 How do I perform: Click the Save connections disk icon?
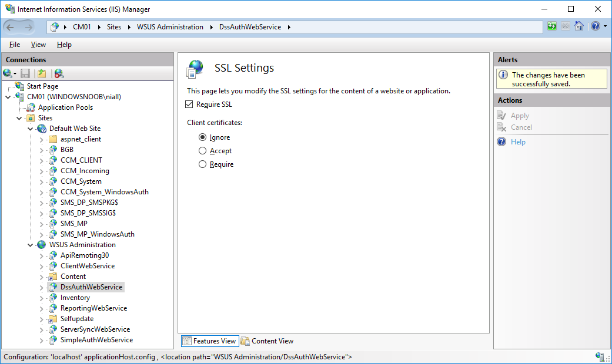coord(25,73)
